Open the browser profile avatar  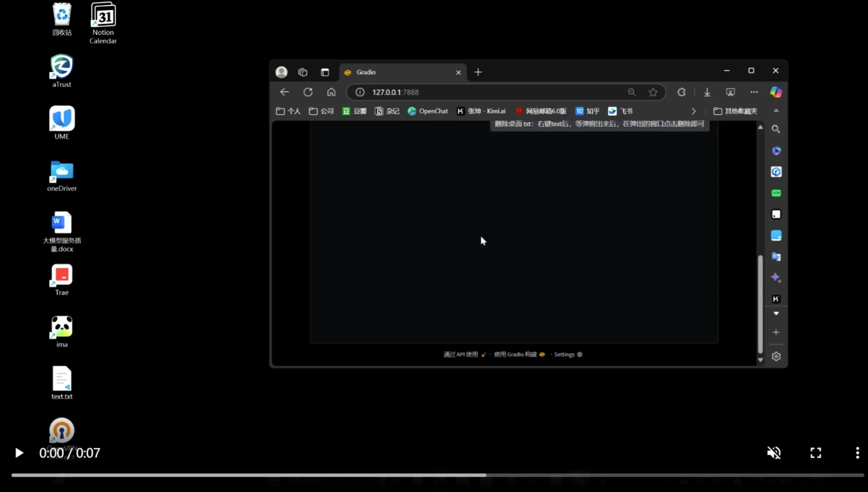(282, 72)
